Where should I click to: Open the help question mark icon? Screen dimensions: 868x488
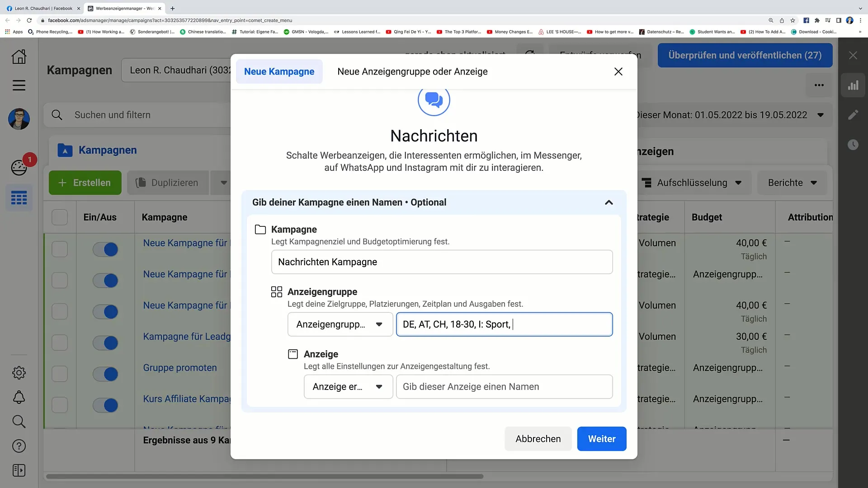[19, 446]
